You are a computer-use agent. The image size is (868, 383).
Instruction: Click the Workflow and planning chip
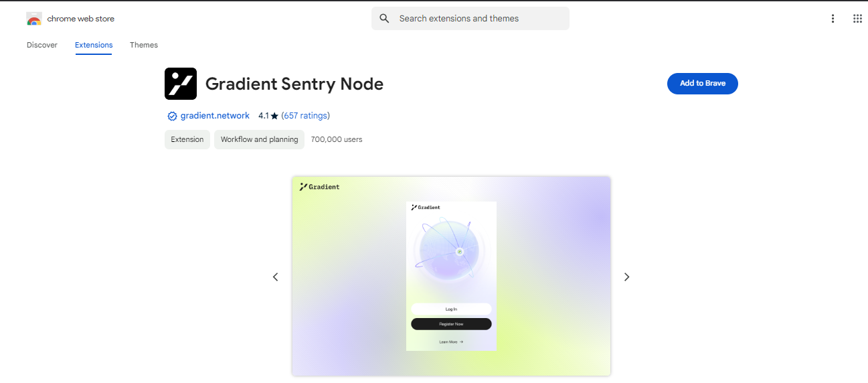click(259, 139)
